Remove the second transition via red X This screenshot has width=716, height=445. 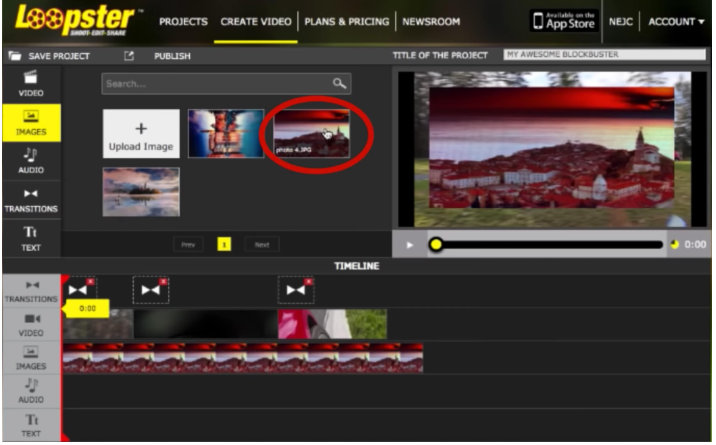[163, 282]
